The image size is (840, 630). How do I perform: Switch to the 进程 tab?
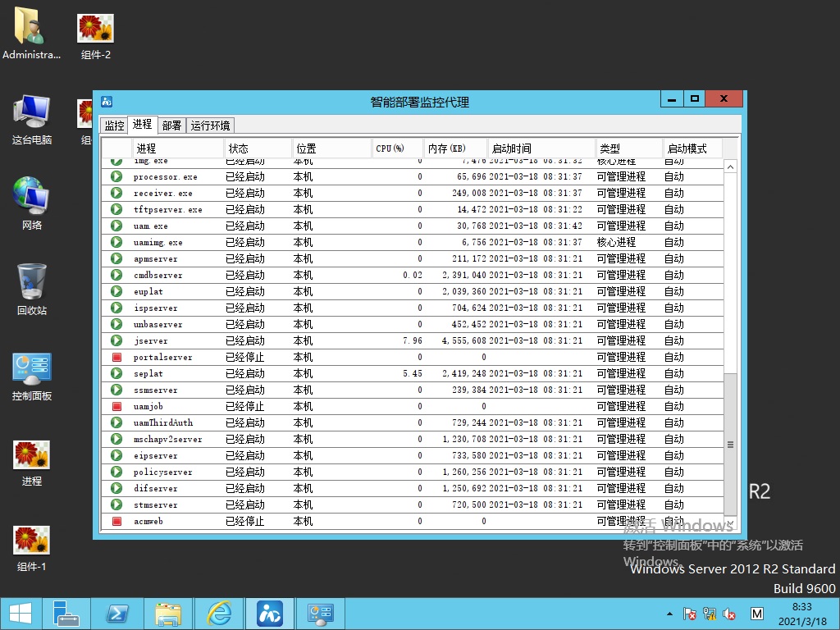coord(142,125)
